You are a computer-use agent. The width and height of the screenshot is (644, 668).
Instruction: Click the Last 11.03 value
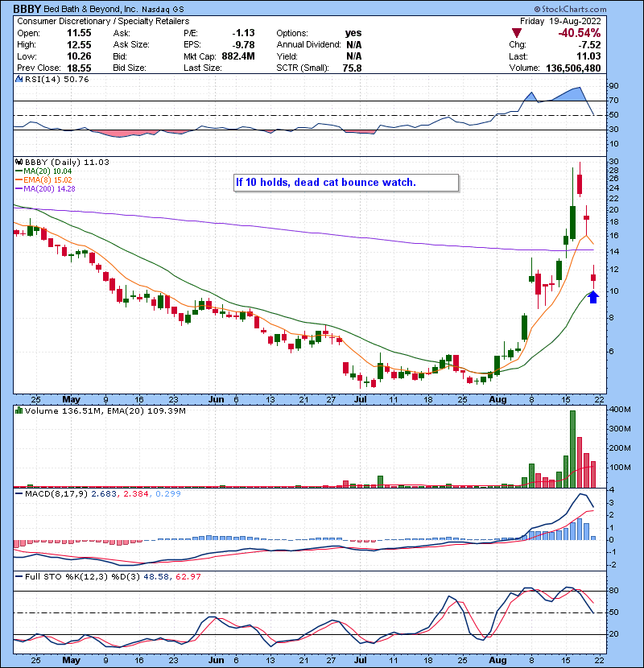[x=588, y=56]
